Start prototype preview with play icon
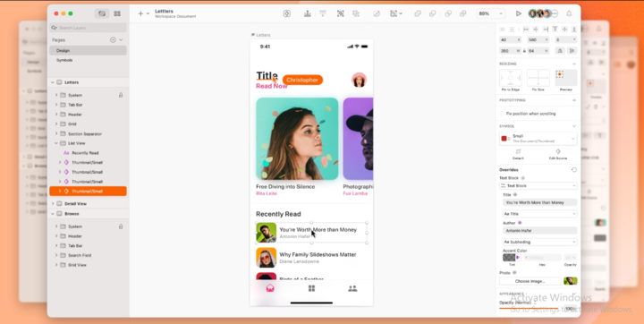This screenshot has width=644, height=324. (518, 13)
